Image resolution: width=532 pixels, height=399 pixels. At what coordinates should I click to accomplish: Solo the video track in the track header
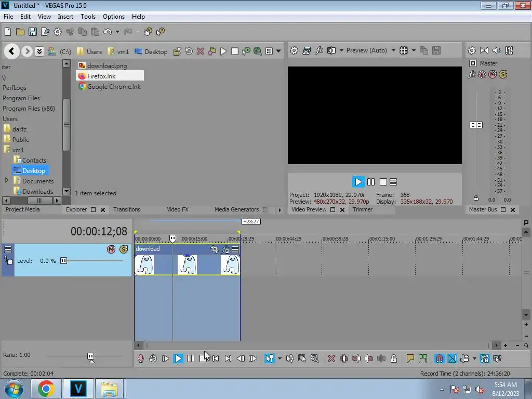[x=124, y=249]
